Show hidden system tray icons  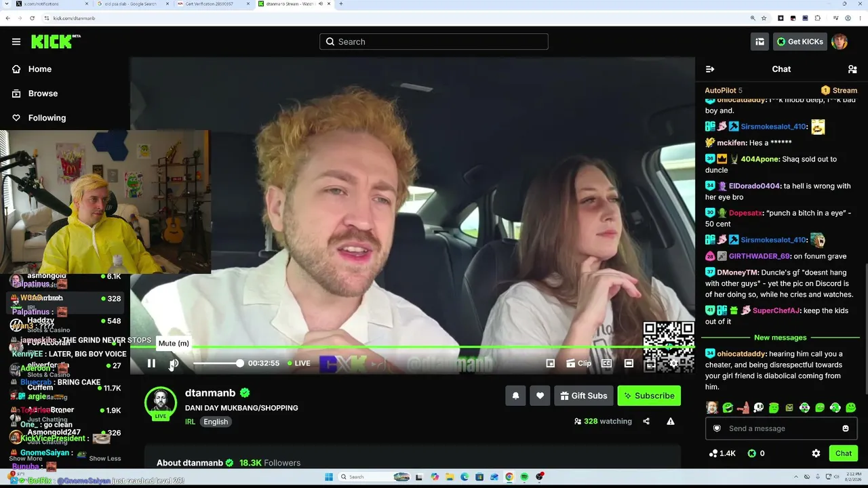tap(797, 477)
